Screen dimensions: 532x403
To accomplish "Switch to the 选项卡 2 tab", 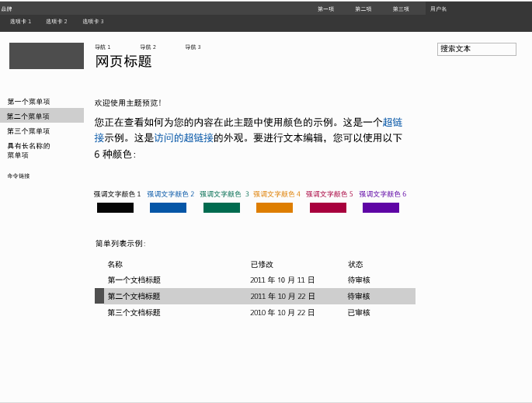I will [x=57, y=22].
